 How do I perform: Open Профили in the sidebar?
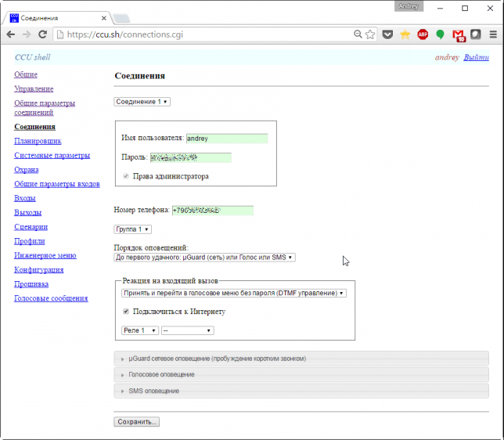pos(30,241)
